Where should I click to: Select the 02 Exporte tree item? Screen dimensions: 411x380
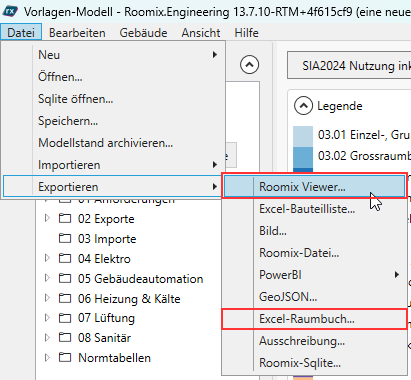[x=106, y=219]
